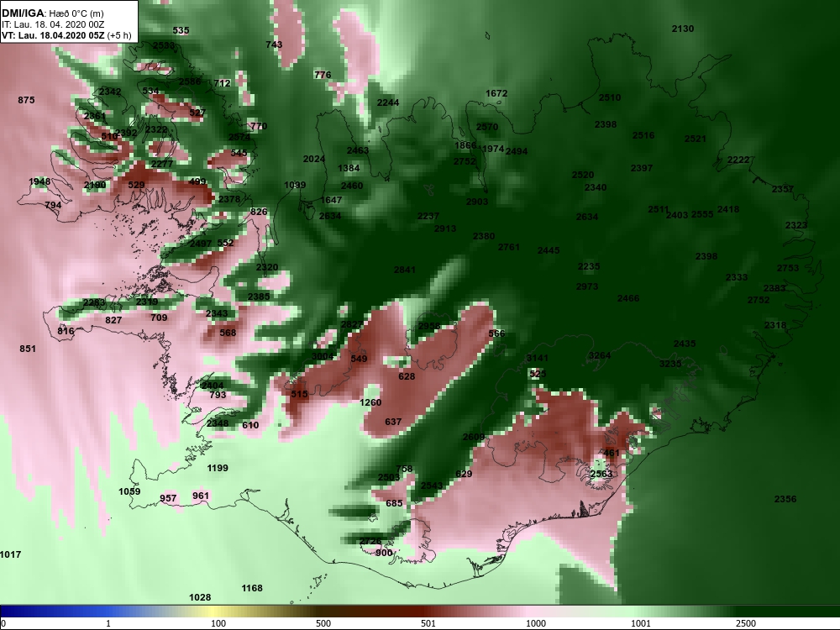This screenshot has height=630, width=840.
Task: Click the map value 1647
Action: tap(331, 201)
